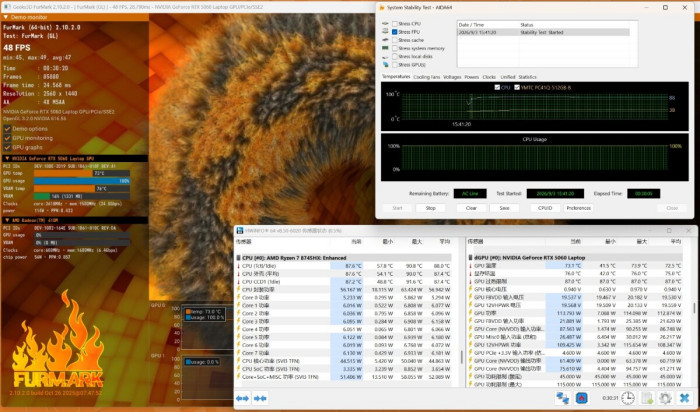Toggle CPU temperature graph checkbox

coord(497,87)
